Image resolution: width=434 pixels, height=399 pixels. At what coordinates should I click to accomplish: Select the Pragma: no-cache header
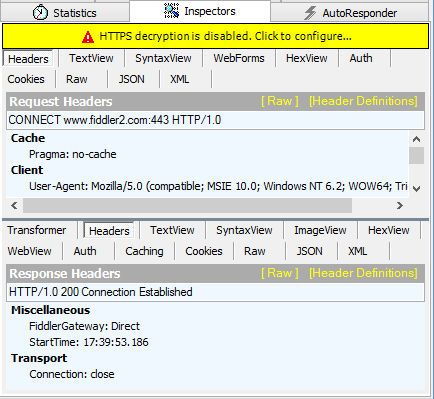click(73, 154)
